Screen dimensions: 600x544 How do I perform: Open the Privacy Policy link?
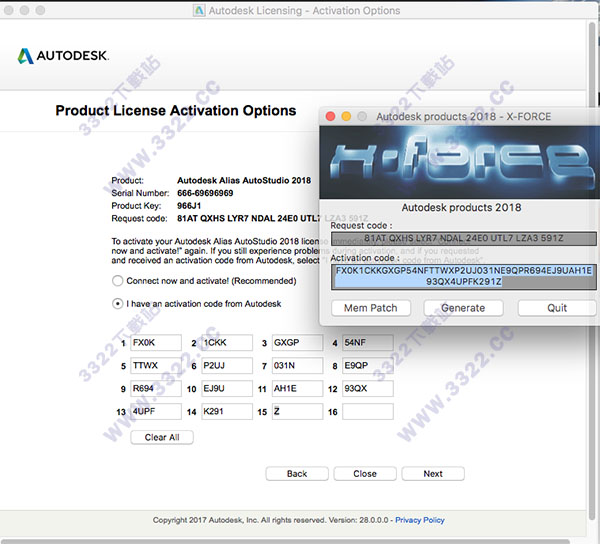pos(420,520)
